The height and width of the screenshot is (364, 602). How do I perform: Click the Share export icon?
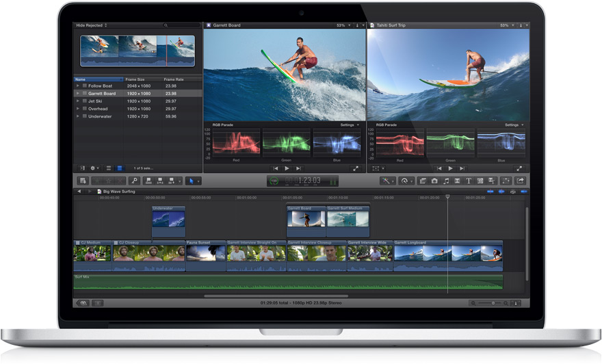click(520, 181)
